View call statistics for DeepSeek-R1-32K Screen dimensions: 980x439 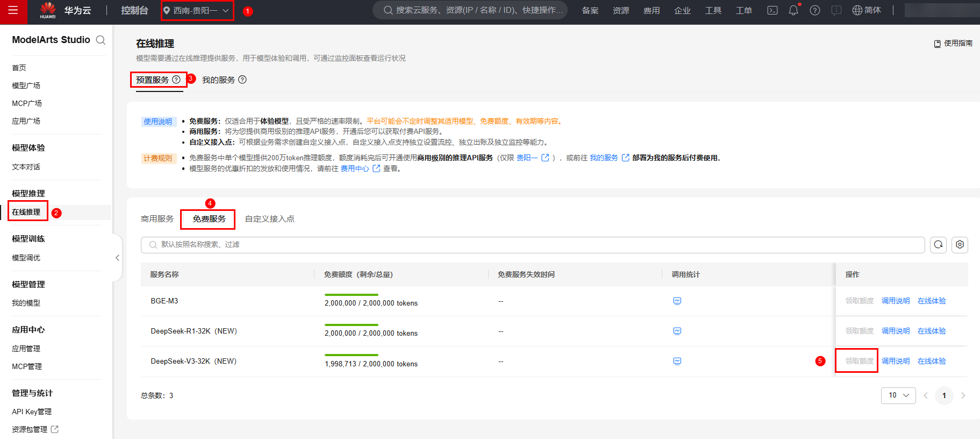[677, 331]
